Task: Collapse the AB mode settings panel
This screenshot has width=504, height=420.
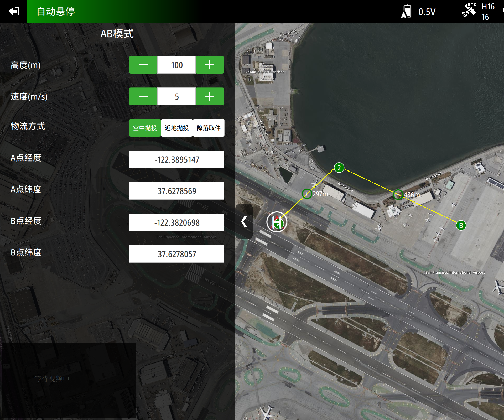Action: pyautogui.click(x=244, y=221)
